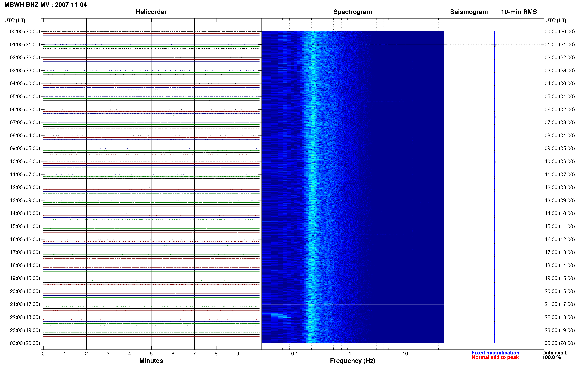
Task: Click left time label 15:00 (11:00)
Action: coord(25,226)
